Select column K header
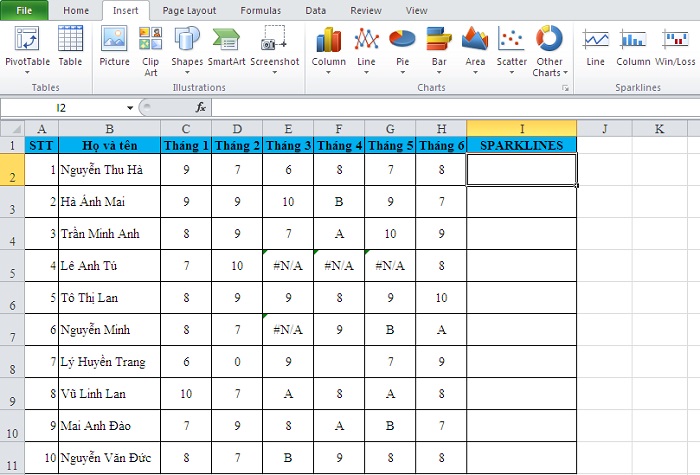This screenshot has width=700, height=475. tap(659, 129)
